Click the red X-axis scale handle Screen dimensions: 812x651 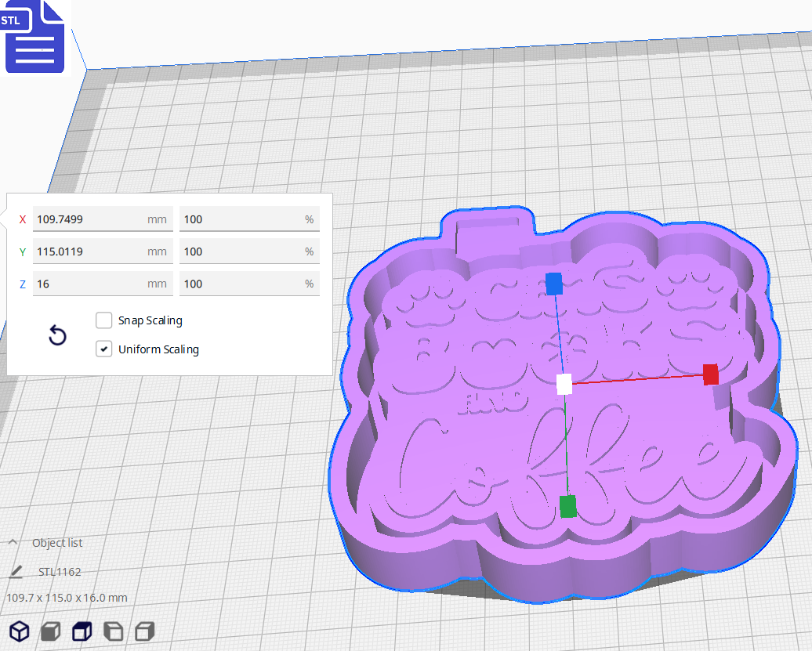[710, 375]
